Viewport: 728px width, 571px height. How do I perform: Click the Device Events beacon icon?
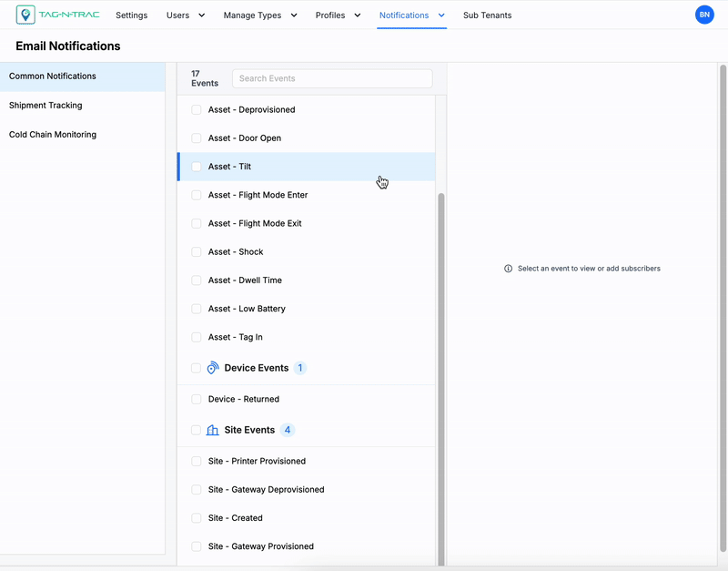click(x=213, y=368)
